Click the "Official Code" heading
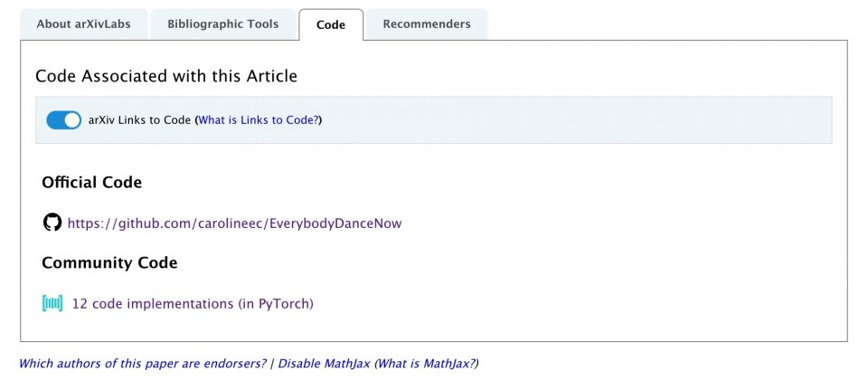This screenshot has height=380, width=868. (x=91, y=183)
